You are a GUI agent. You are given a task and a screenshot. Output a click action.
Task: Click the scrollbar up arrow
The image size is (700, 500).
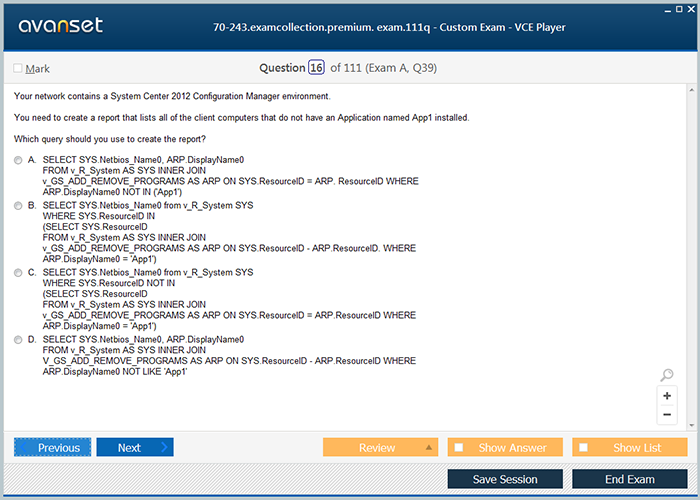(x=692, y=91)
